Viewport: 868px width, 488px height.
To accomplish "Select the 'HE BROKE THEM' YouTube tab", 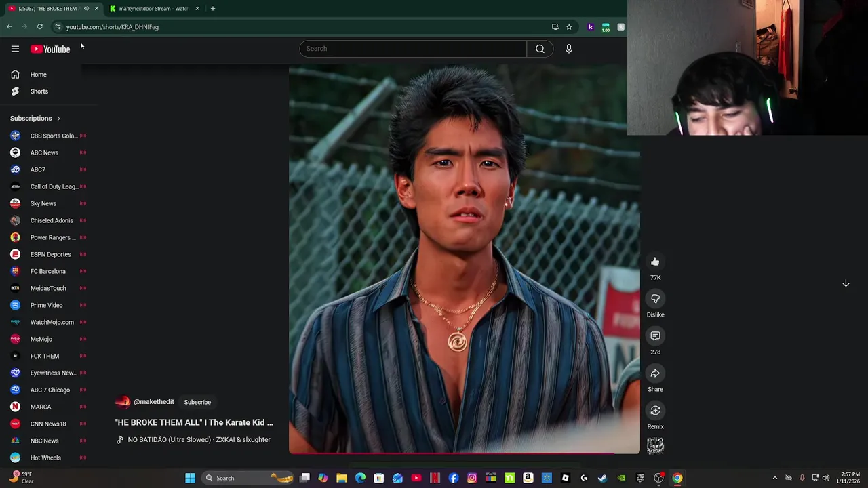I will [x=47, y=9].
